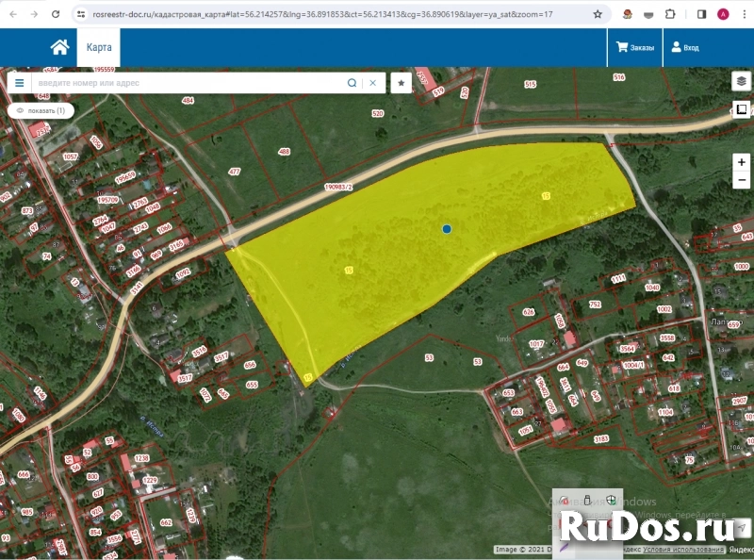This screenshot has height=560, width=754.
Task: Toggle the показать (1) eye visibility button
Action: pyautogui.click(x=41, y=110)
